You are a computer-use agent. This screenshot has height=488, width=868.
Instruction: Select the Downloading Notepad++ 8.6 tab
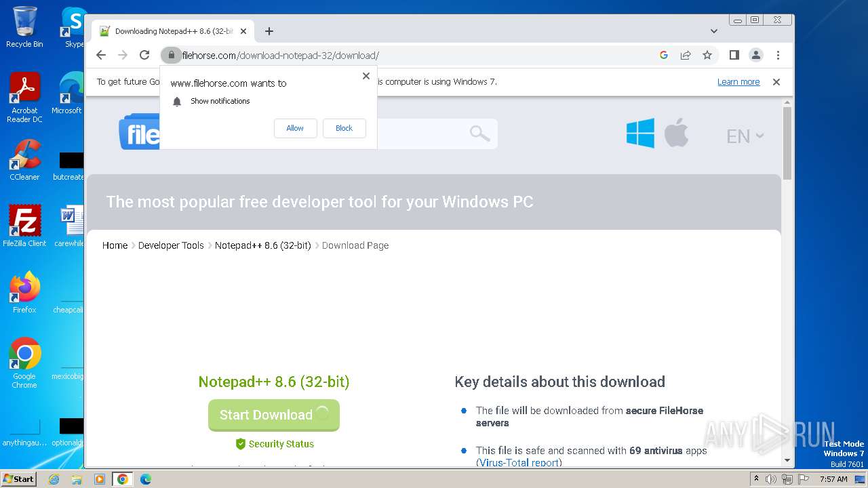(173, 31)
